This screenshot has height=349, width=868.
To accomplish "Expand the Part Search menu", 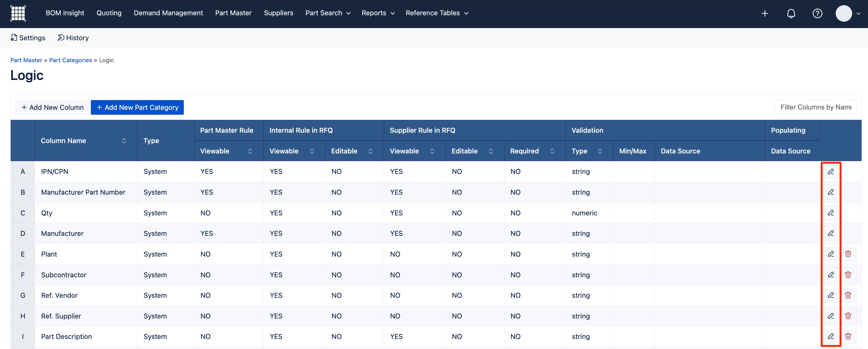I will point(328,13).
